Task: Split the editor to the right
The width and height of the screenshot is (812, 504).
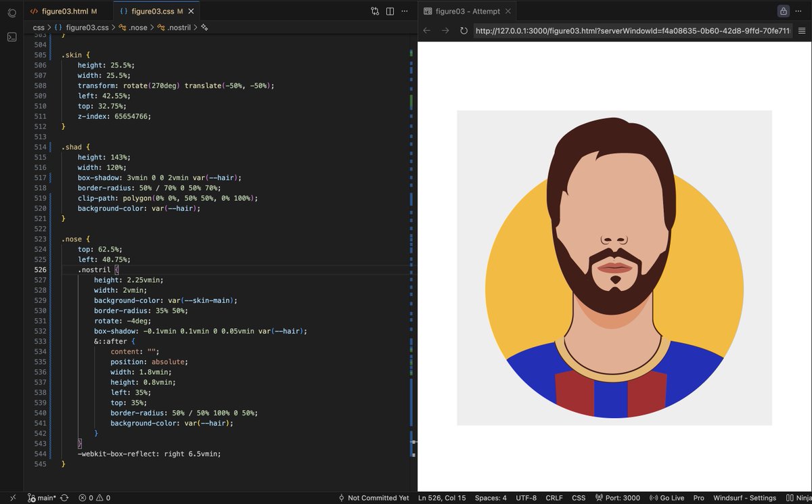Action: click(390, 12)
